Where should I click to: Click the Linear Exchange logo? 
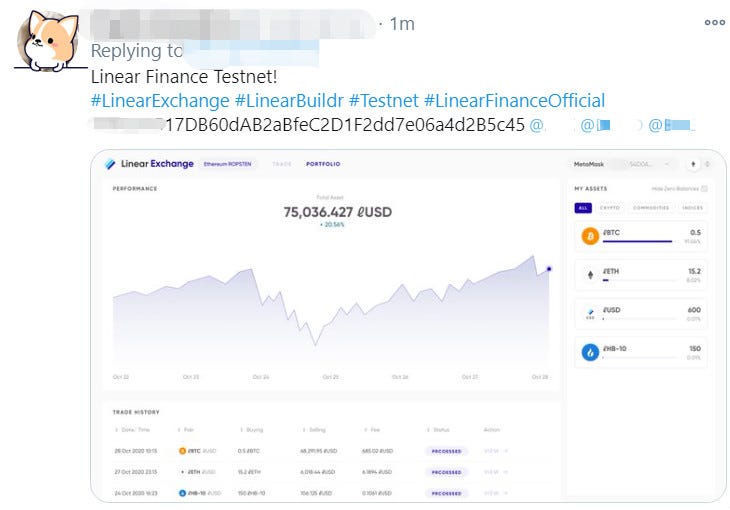(149, 164)
